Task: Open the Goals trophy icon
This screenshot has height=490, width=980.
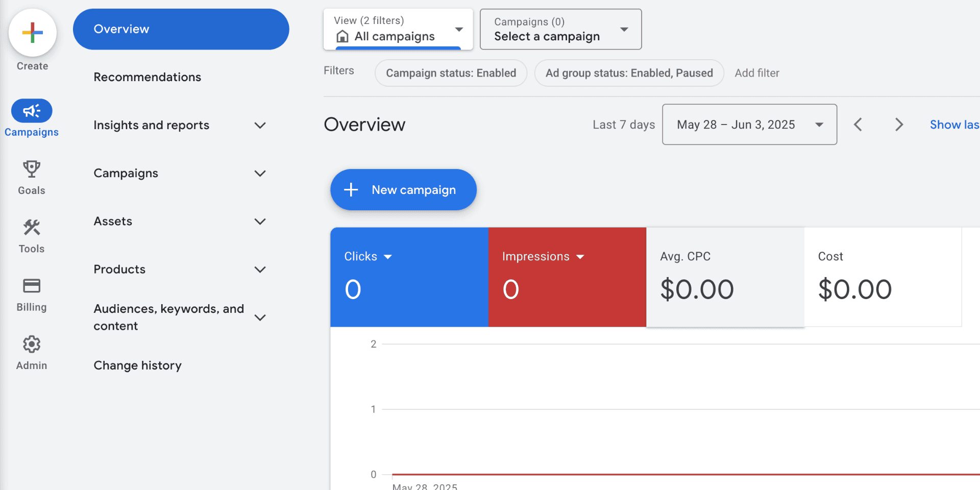Action: 32,169
